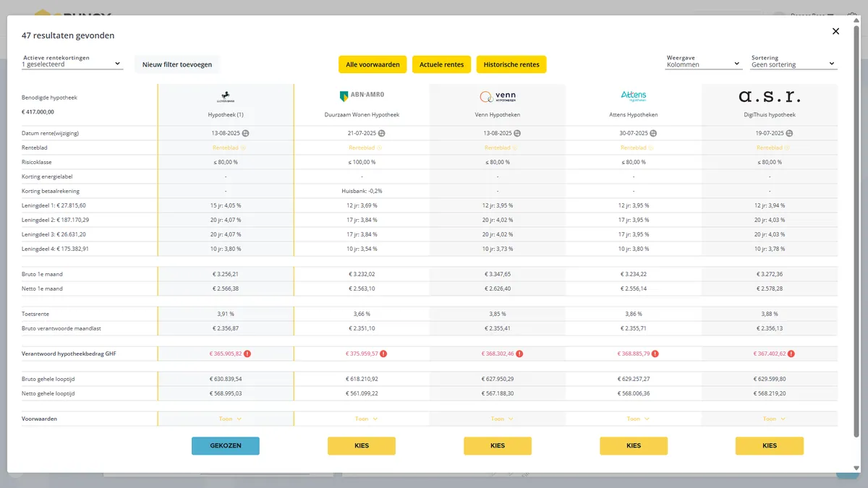Click the red warning icon next to € 365.905,82
Image resolution: width=868 pixels, height=488 pixels.
point(247,354)
